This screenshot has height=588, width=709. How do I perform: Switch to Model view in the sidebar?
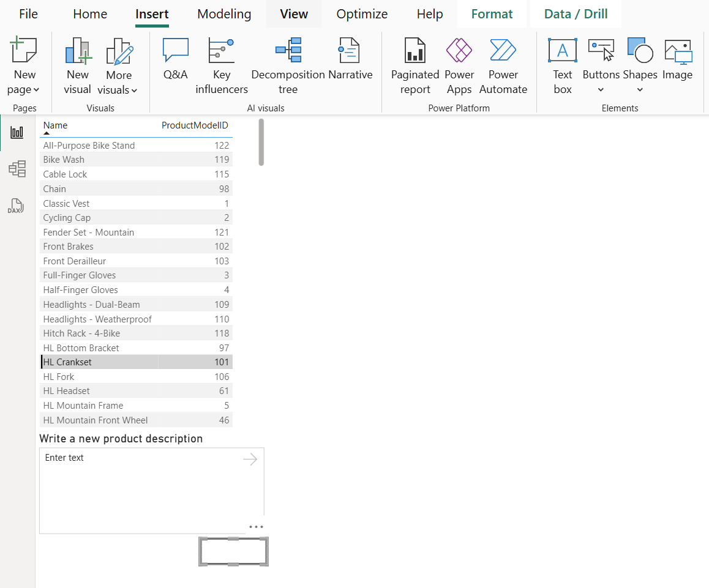(17, 169)
